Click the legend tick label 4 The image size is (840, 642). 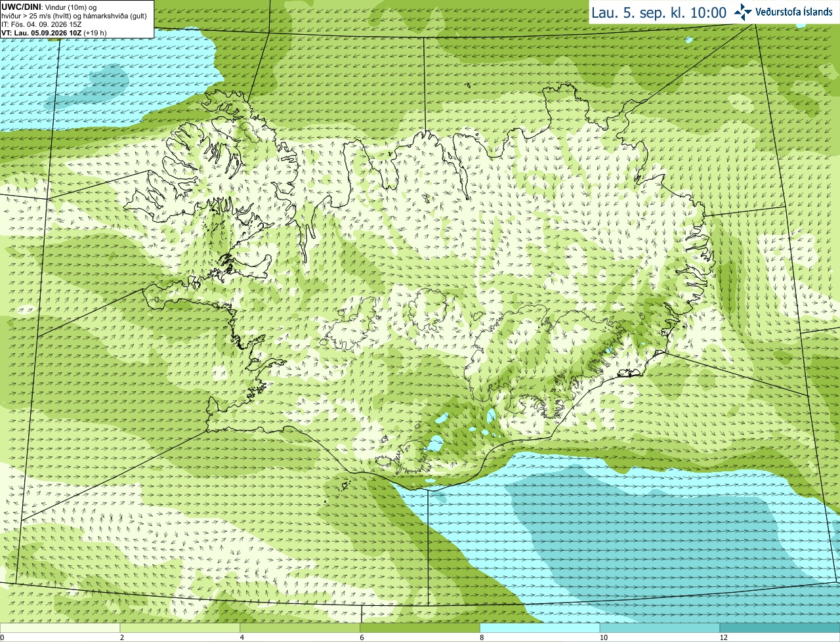(242, 637)
